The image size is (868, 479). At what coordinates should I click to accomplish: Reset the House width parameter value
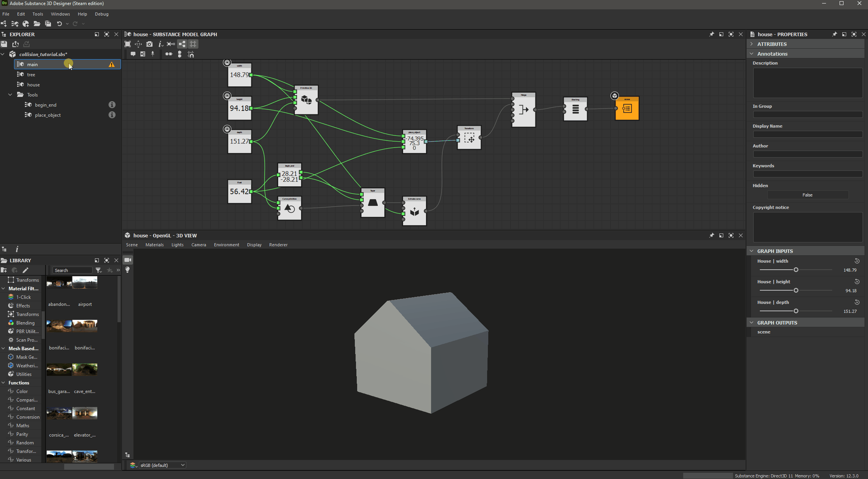(857, 261)
